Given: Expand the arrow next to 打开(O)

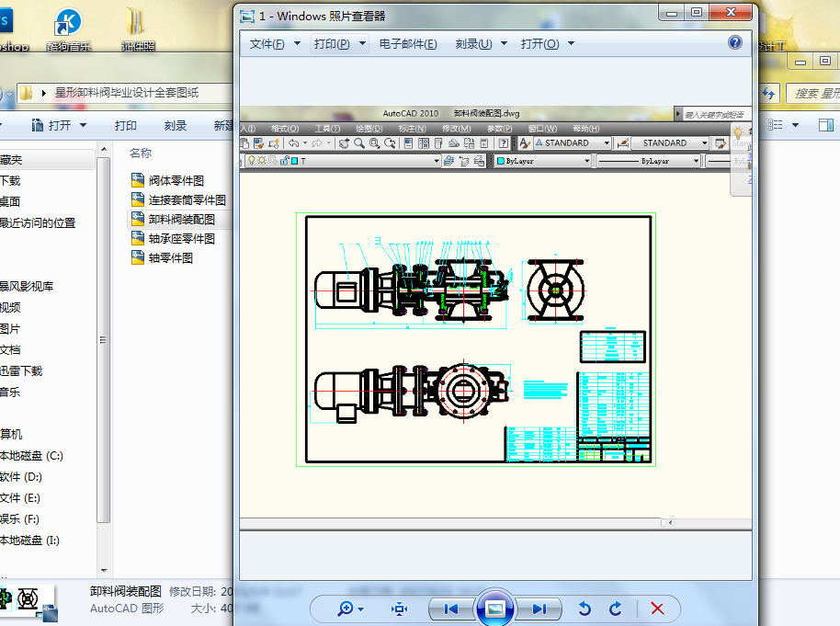Looking at the screenshot, I should [571, 43].
